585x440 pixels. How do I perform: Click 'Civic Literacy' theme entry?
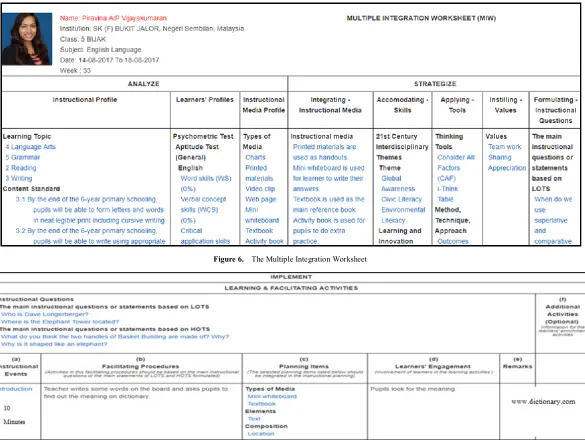401,199
